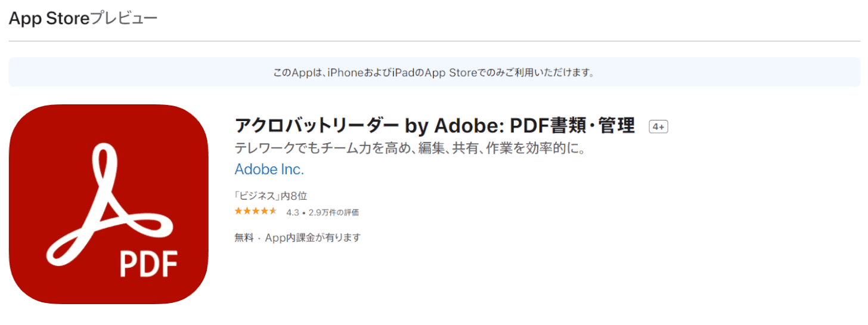
Task: Click the 4+ age rating badge
Action: [658, 127]
